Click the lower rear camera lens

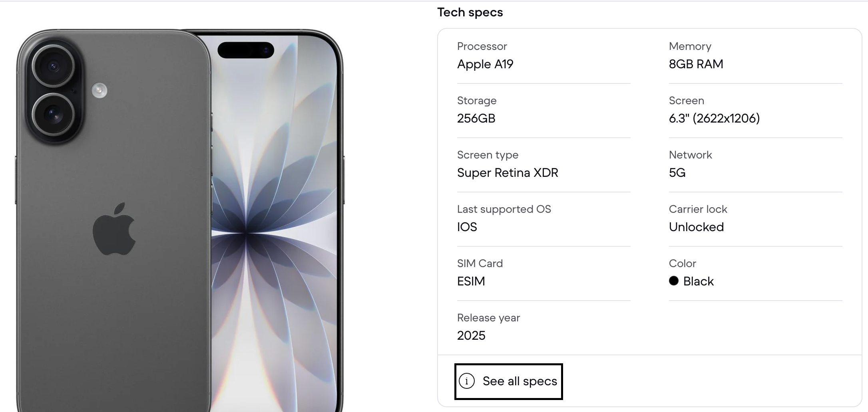pos(53,115)
